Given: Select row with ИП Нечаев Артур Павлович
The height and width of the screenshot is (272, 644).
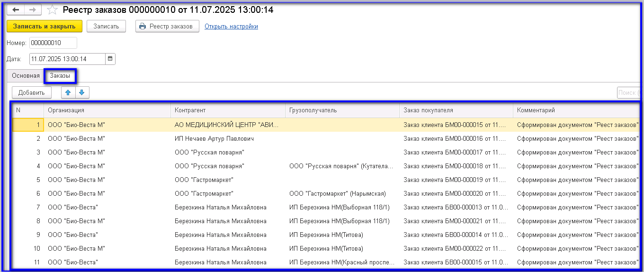Looking at the screenshot, I should (x=214, y=139).
